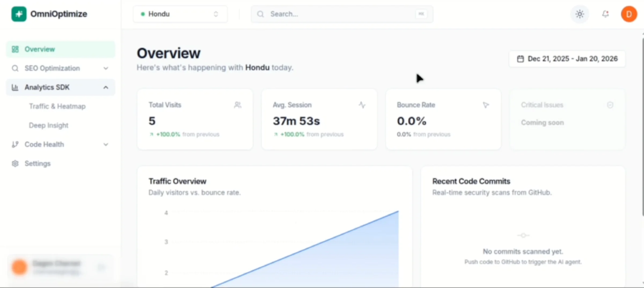Click the Analytics SDK bar chart icon
Viewport: 644px width, 288px height.
(x=15, y=87)
